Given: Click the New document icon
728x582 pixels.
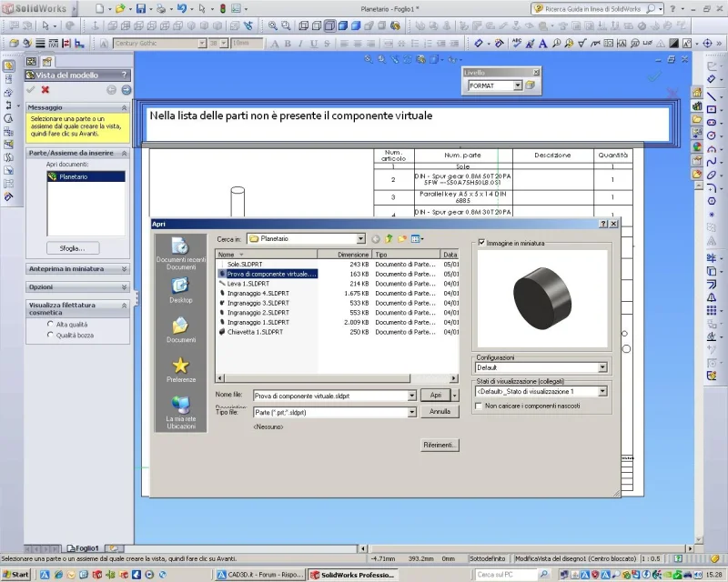Looking at the screenshot, I should coord(100,8).
